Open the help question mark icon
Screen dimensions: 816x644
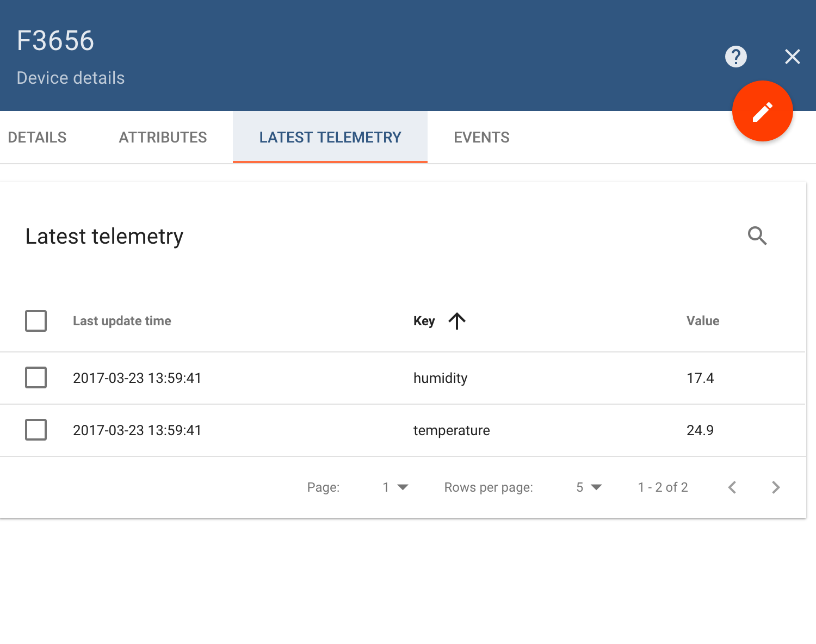coord(735,57)
